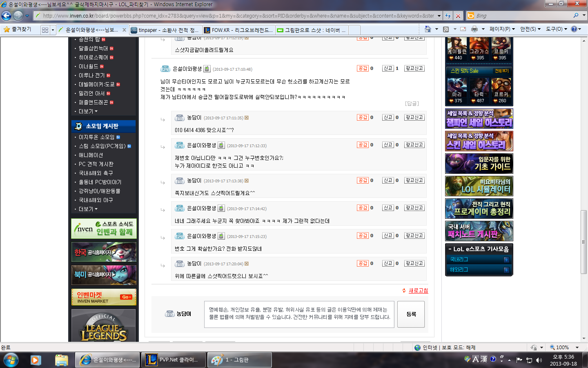The height and width of the screenshot is (368, 588).
Task: Click the Read Mail icon
Action: coord(463,29)
